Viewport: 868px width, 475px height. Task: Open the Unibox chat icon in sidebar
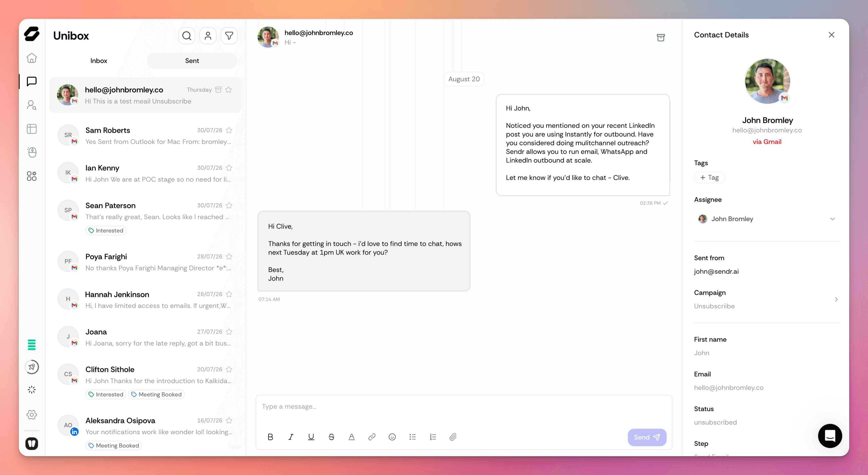(32, 81)
